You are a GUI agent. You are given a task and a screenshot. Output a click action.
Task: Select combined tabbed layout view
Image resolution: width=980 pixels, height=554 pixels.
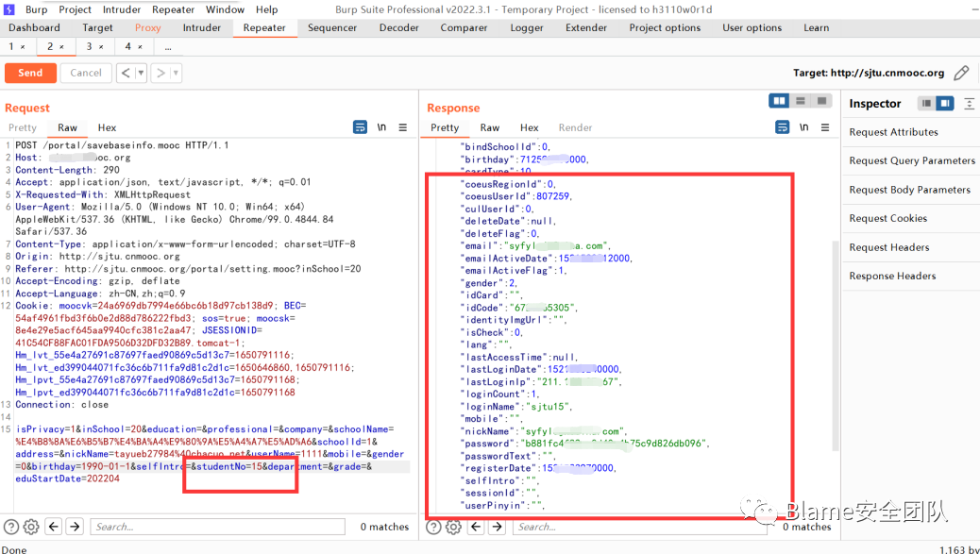[822, 101]
